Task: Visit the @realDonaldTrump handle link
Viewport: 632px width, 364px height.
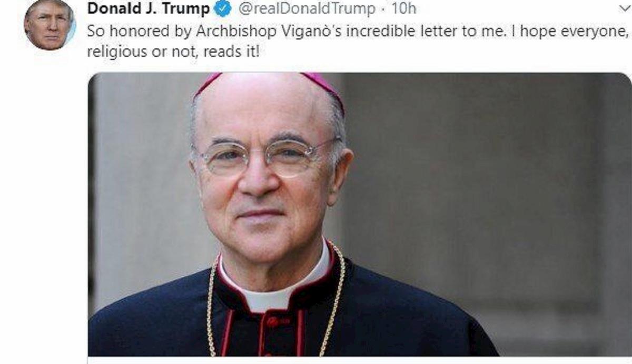Action: point(307,9)
